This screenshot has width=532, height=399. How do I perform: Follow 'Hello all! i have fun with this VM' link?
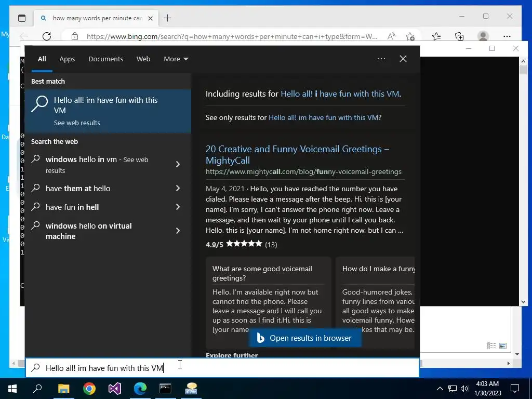340,94
